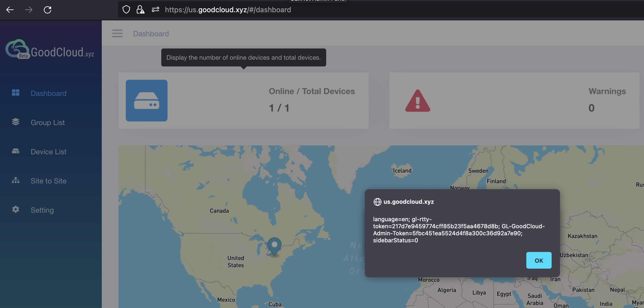Click the GoodCloud.xyz logo
This screenshot has width=644, height=308.
tap(50, 50)
